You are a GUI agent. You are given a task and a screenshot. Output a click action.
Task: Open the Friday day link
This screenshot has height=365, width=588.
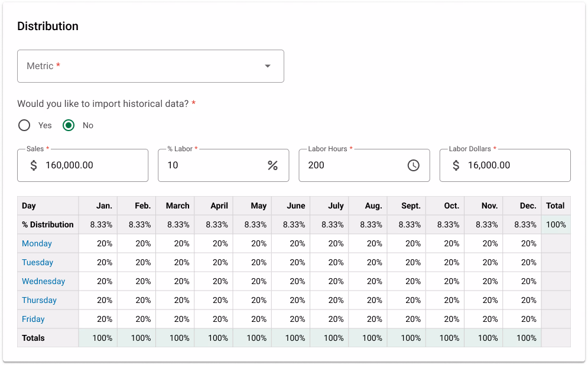(33, 319)
